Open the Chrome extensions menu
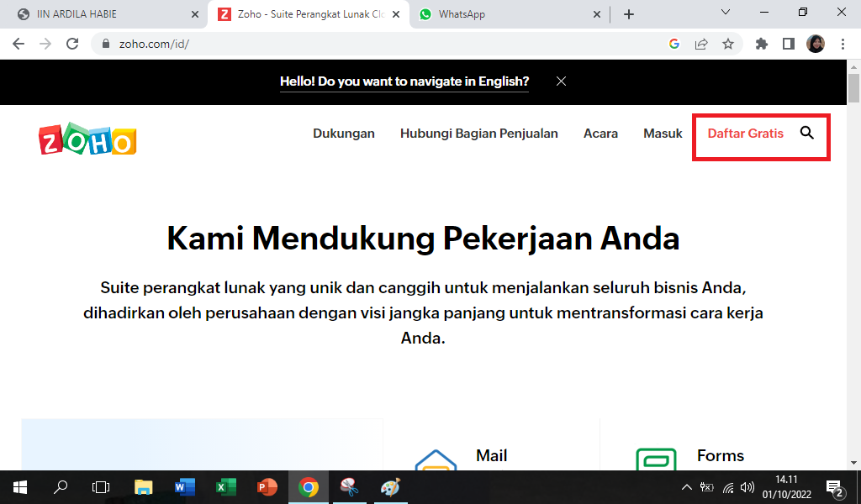This screenshot has height=504, width=861. pyautogui.click(x=762, y=44)
